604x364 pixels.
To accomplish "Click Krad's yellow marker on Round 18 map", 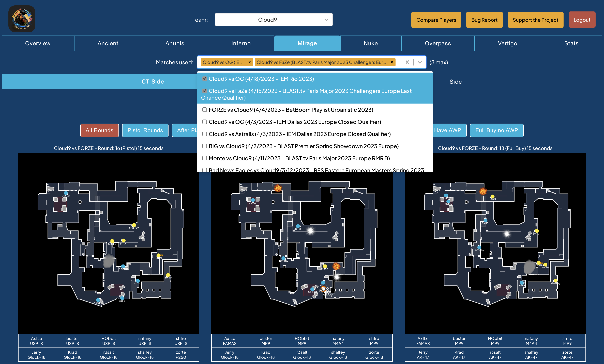I will click(x=492, y=196).
